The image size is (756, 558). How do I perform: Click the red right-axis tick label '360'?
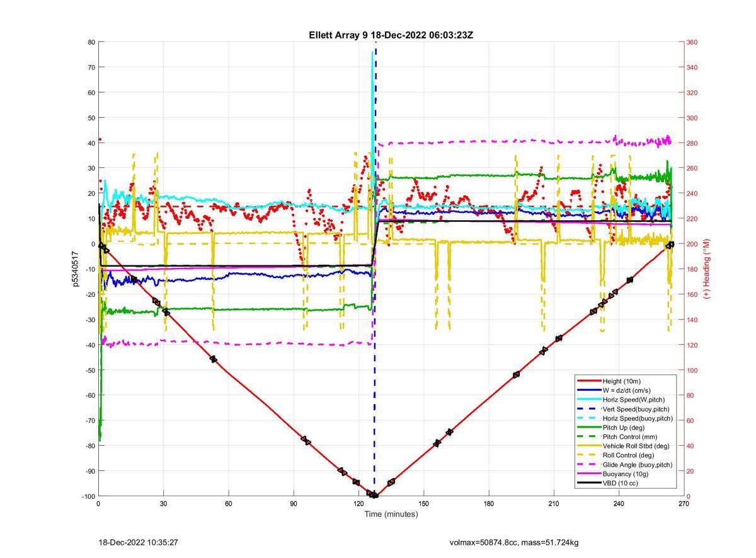[x=692, y=42]
